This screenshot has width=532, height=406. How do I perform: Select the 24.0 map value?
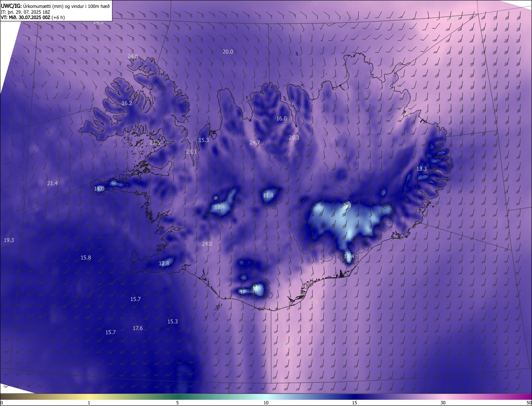[207, 244]
